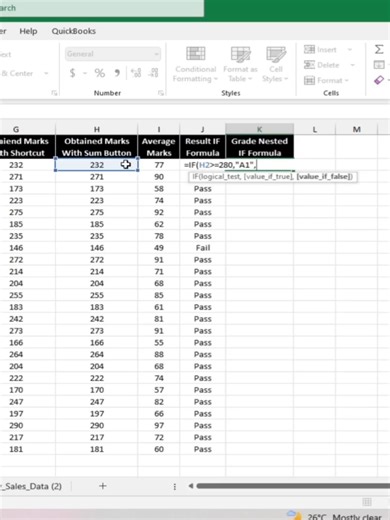Viewport: 390px width, 520px height.
Task: Click Decrease Decimal icon
Action: point(154,73)
